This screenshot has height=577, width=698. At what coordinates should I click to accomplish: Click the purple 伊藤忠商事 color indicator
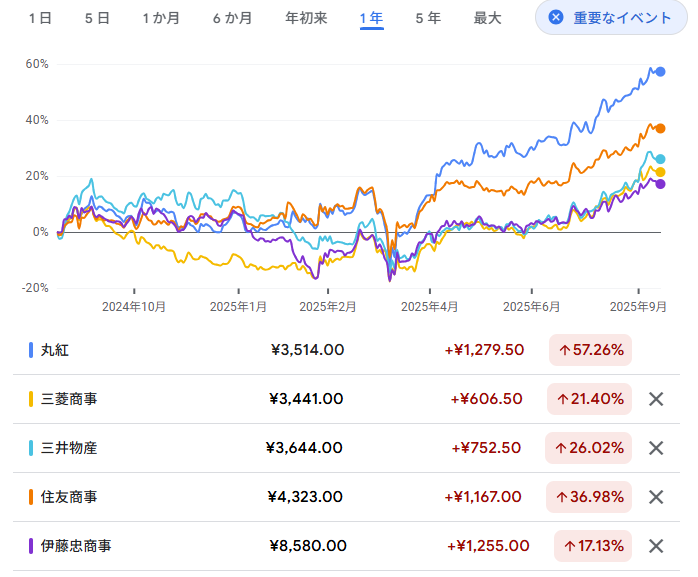click(x=31, y=546)
